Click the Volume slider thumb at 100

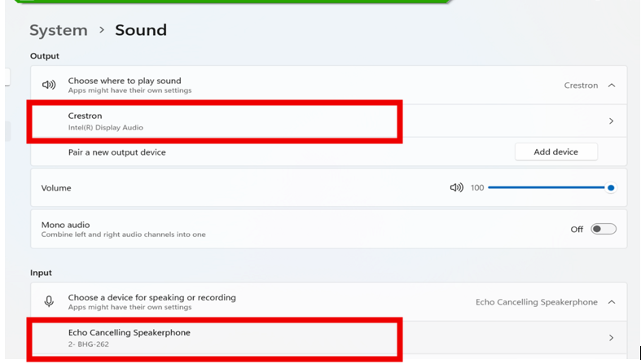(x=610, y=188)
